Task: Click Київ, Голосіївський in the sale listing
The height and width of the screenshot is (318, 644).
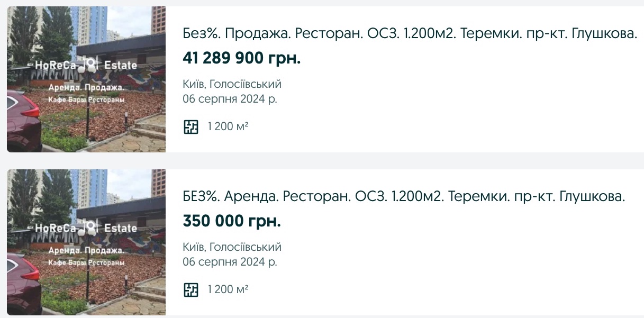Action: (x=232, y=84)
